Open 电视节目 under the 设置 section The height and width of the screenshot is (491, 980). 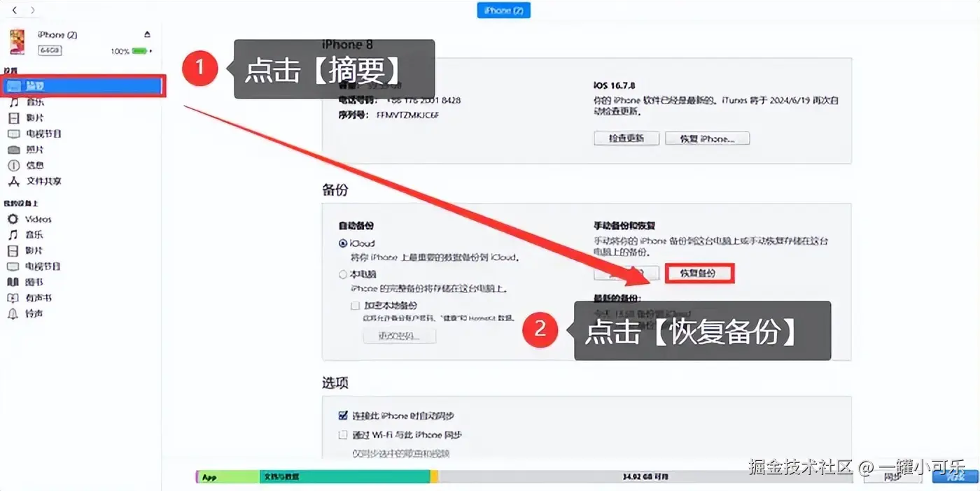pos(43,134)
